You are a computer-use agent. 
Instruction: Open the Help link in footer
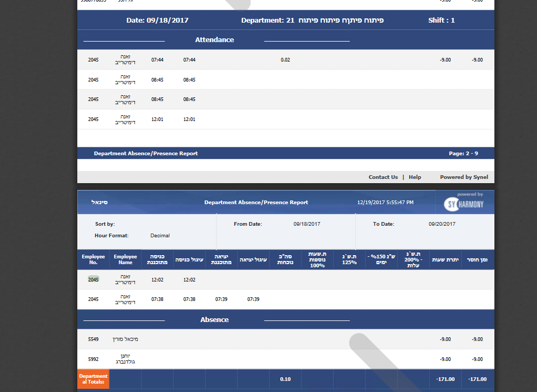coord(415,177)
